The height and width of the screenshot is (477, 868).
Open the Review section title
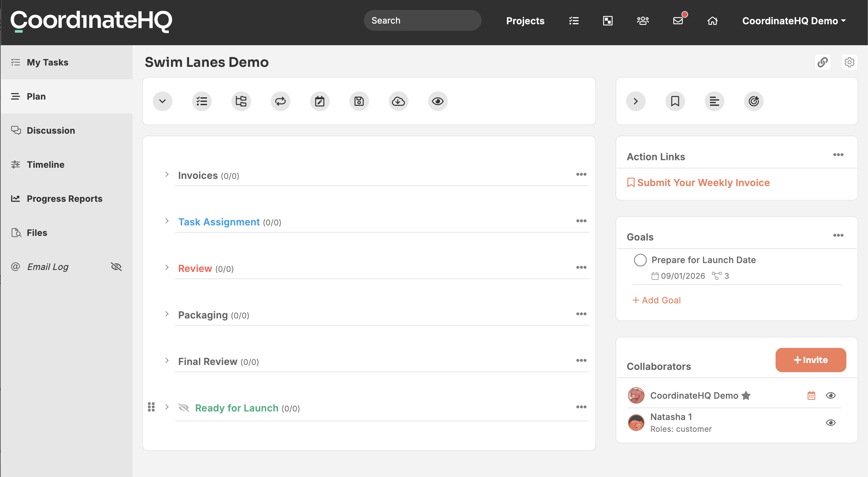[195, 269]
